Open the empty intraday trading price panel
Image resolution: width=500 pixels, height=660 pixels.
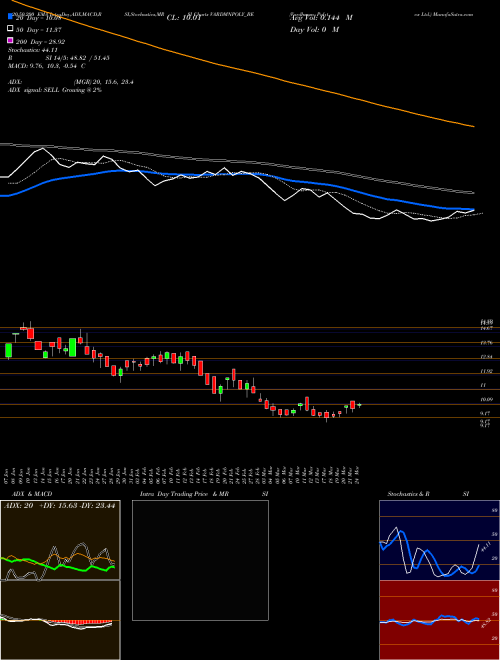(200, 560)
